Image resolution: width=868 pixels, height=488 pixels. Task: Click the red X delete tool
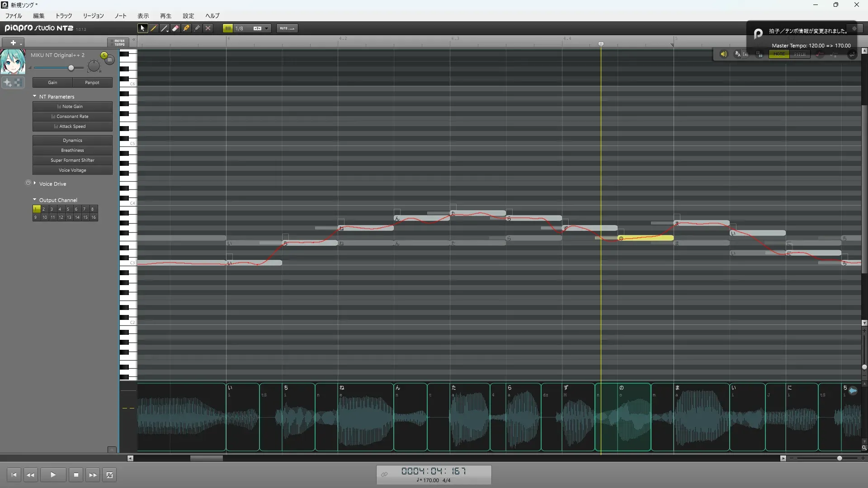click(208, 28)
